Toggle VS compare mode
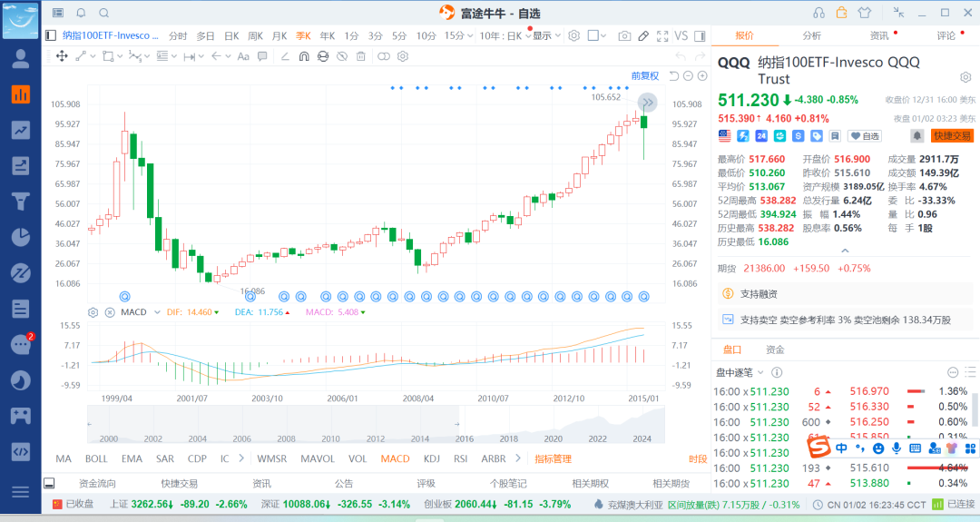Viewport: 980px width, 522px height. [681, 35]
